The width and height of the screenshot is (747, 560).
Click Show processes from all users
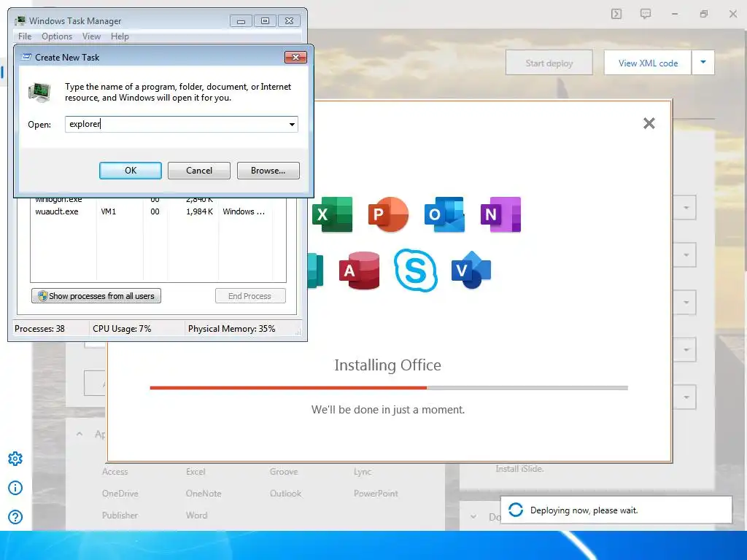coord(96,296)
